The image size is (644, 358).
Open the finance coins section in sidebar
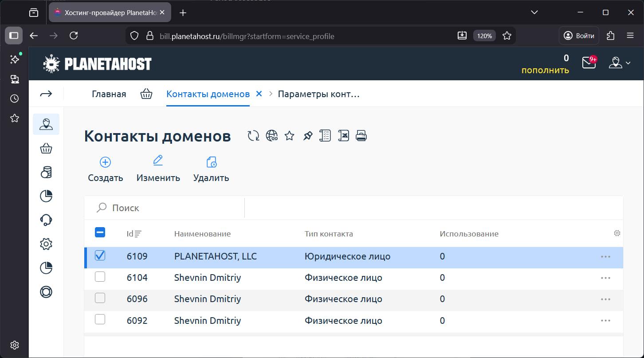tap(46, 172)
